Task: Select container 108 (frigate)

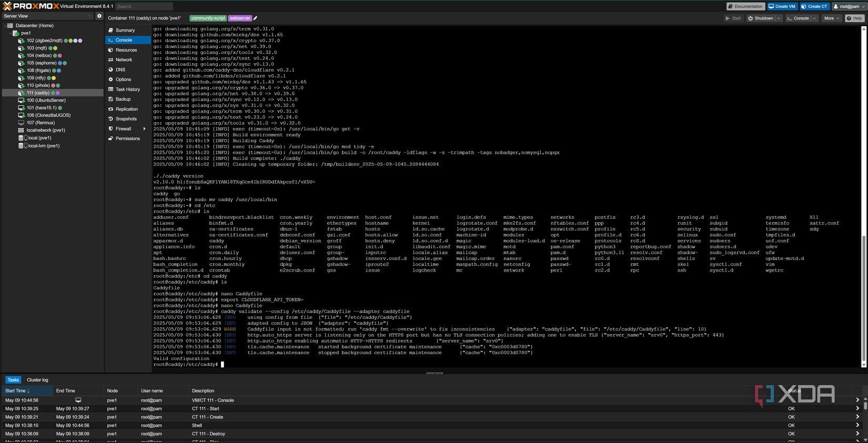Action: (x=39, y=71)
